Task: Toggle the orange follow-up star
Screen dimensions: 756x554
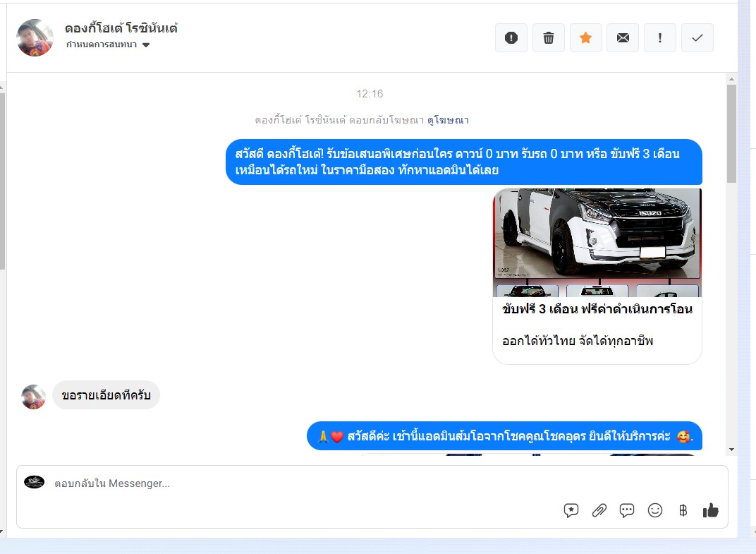Action: pyautogui.click(x=586, y=37)
